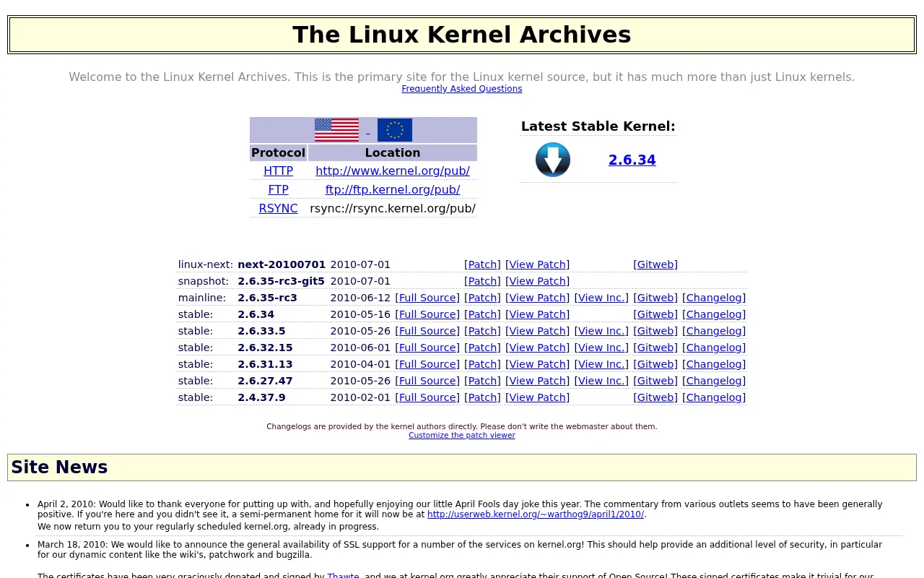924x578 pixels.
Task: Click the US flag mirror icon
Action: point(336,130)
